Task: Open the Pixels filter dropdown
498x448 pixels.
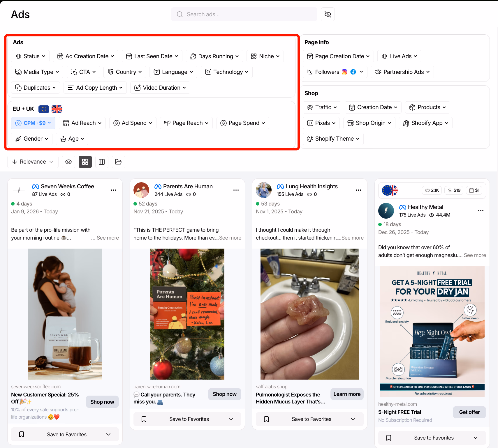Action: [321, 123]
